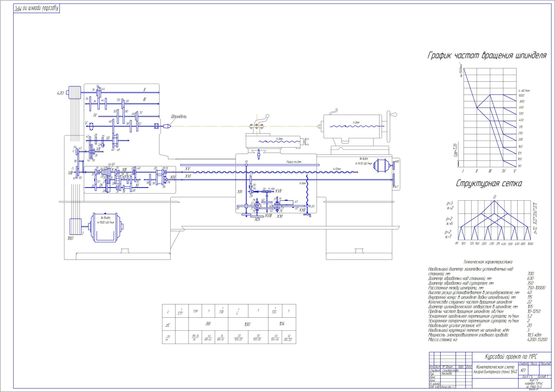The height and width of the screenshot is (392, 555).
Task: Select the "z=12; 3[2]*2[6]*2[1]" vertical formula
Action: (535, 218)
